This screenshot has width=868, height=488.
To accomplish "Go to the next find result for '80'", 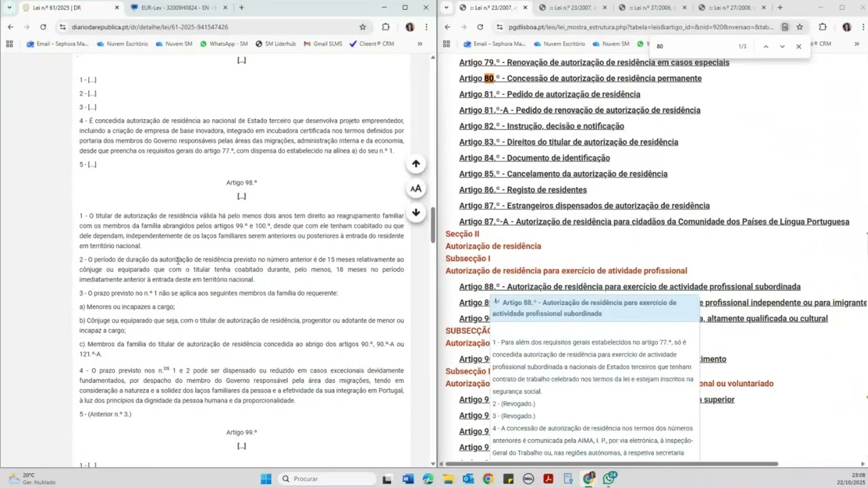I will click(782, 46).
